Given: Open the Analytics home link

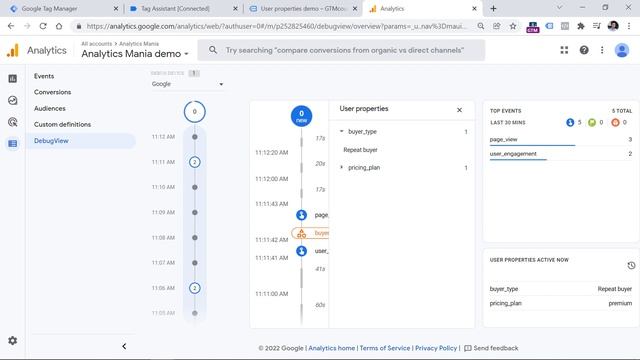Looking at the screenshot, I should [x=331, y=348].
